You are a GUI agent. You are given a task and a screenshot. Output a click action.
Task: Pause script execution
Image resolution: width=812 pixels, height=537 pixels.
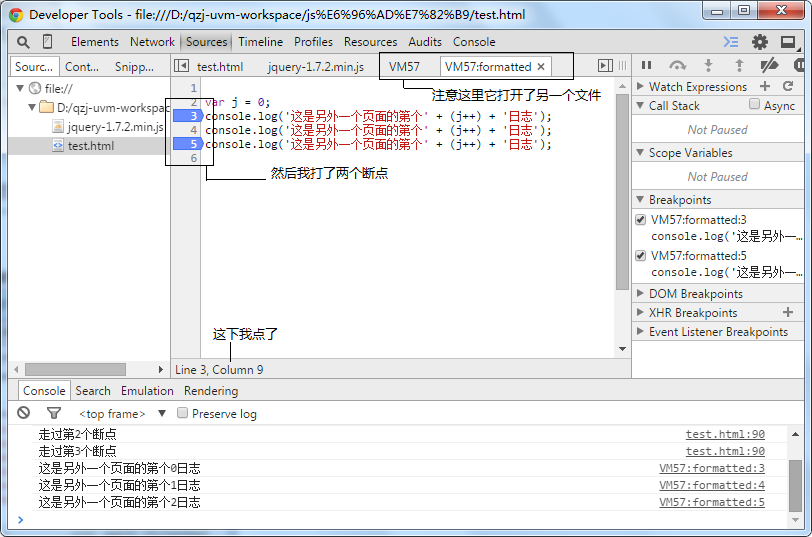(646, 65)
